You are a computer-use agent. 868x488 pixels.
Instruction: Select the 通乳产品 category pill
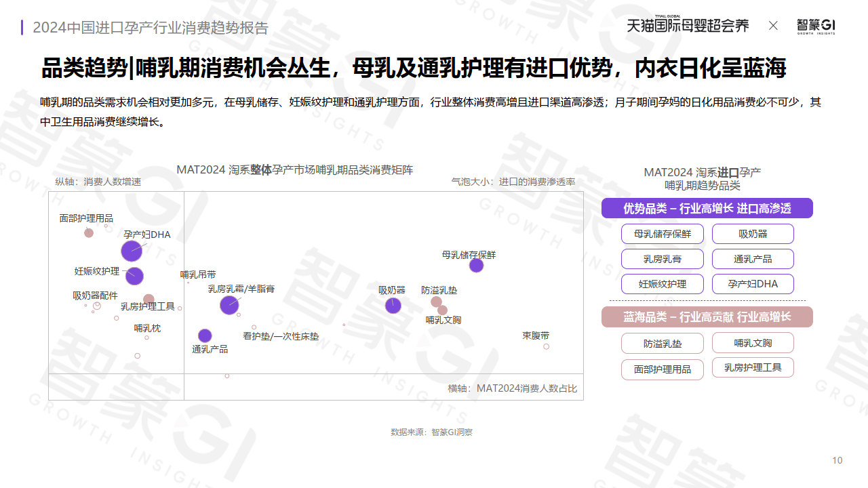click(x=753, y=259)
